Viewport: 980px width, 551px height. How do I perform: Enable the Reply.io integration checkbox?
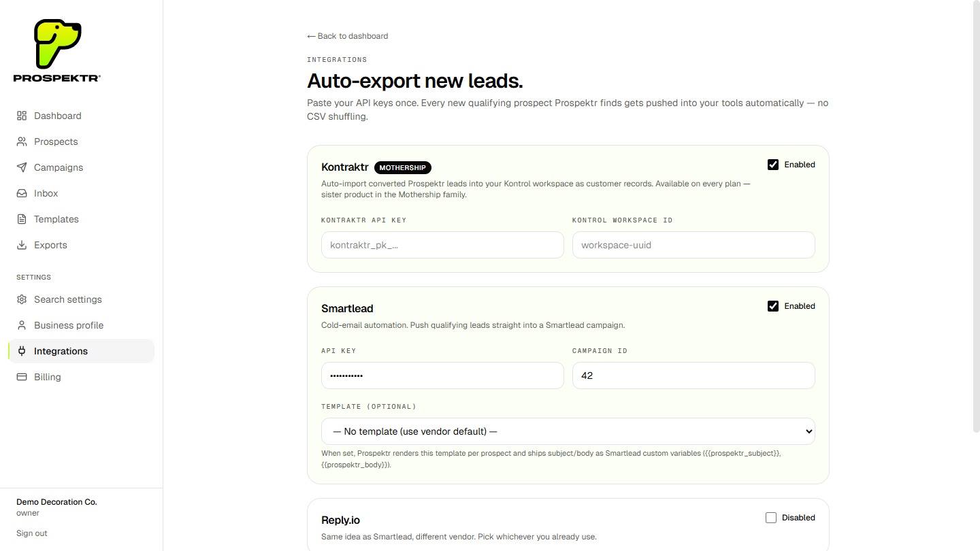click(x=771, y=518)
